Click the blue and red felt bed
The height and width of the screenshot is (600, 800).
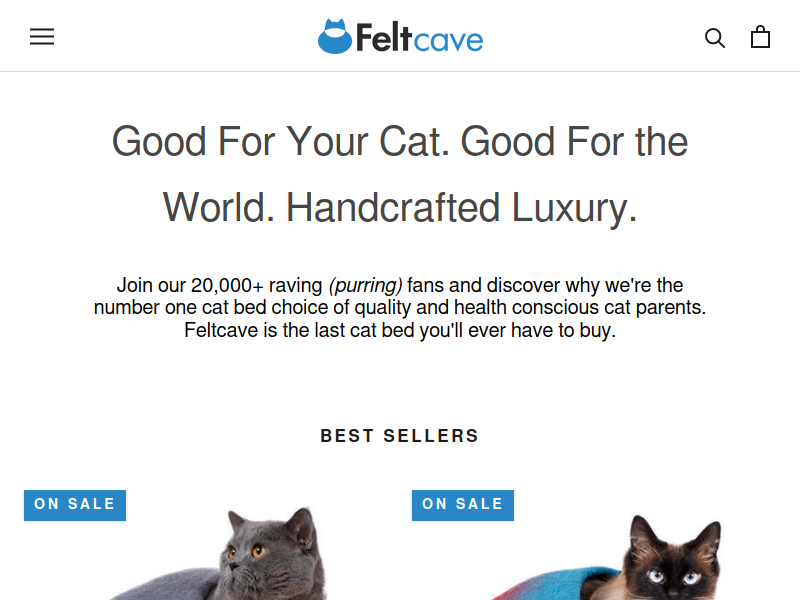click(x=554, y=583)
